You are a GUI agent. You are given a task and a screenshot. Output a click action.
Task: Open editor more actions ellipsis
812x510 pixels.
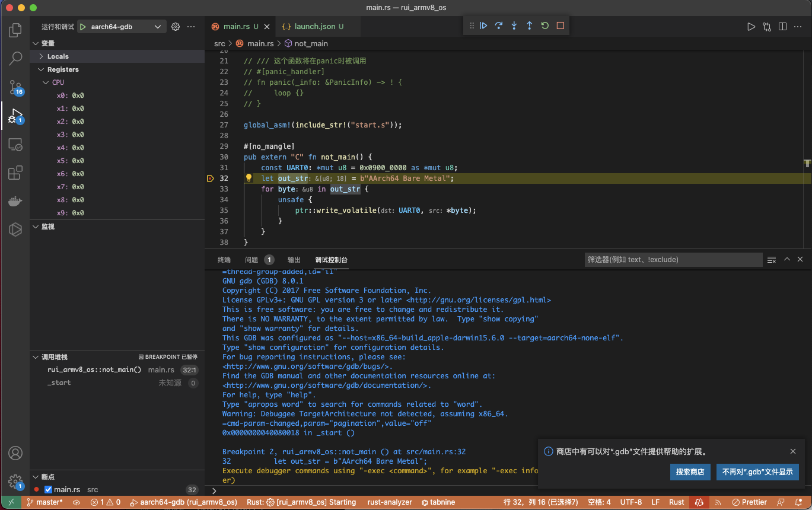[798, 27]
